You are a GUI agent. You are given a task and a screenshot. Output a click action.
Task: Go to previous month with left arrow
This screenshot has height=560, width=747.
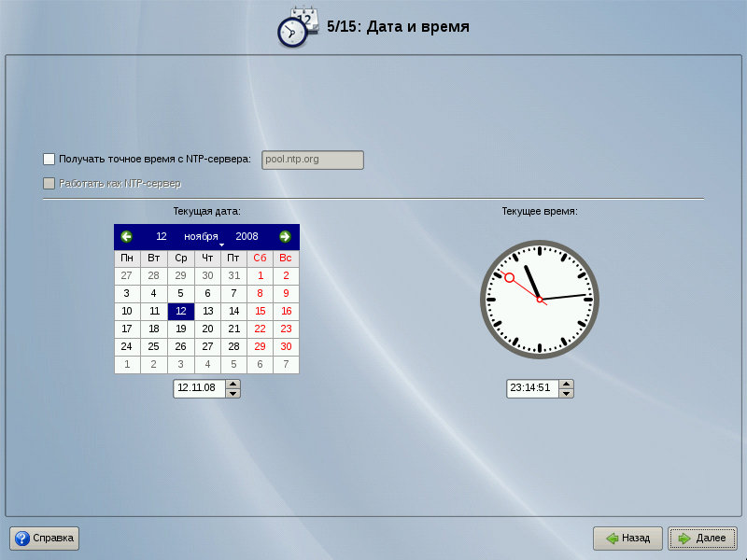(127, 237)
